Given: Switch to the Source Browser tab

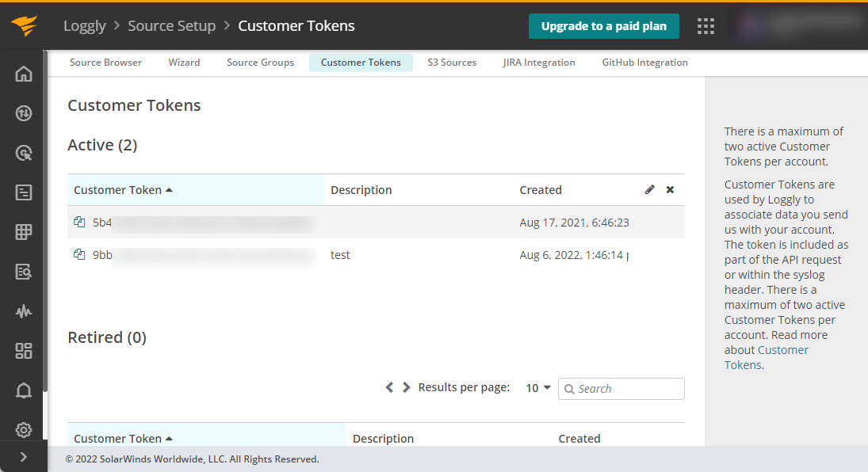Looking at the screenshot, I should click(x=105, y=63).
